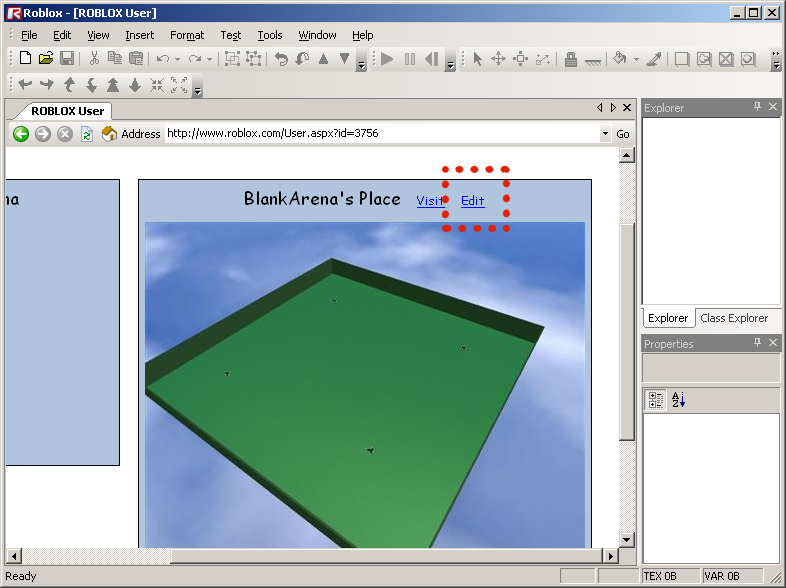Open the Test menu
Image resolution: width=786 pixels, height=588 pixels.
click(231, 35)
